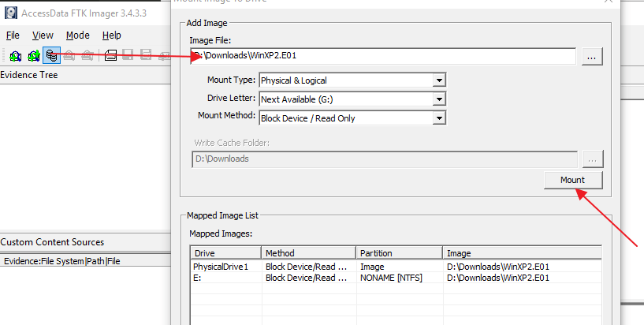644x325 pixels.
Task: Click the FTK Imager title bar app icon
Action: pos(11,13)
